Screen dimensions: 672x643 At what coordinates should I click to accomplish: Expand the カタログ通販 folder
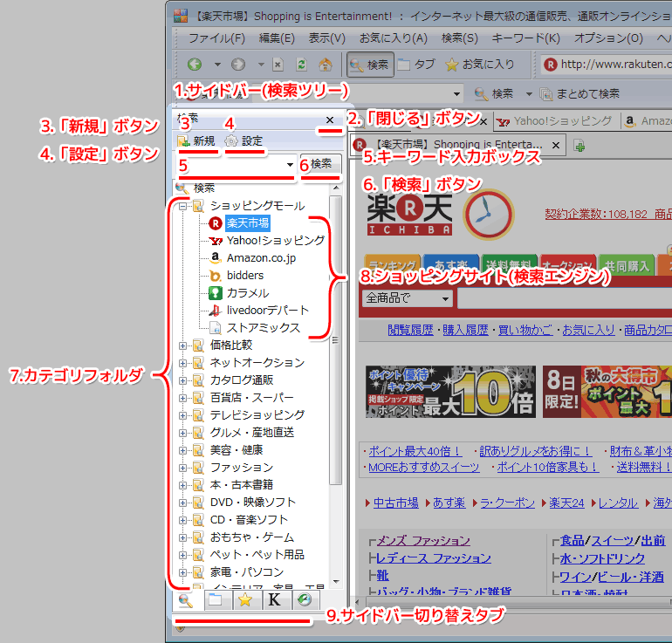pos(182,380)
